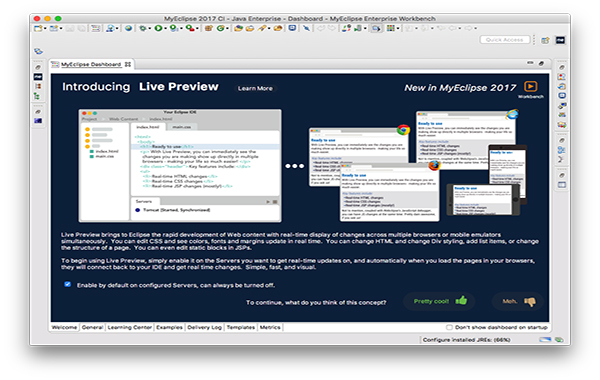Click the monitor screen toolbar icon
Image resolution: width=600 pixels, height=380 pixels.
[x=292, y=28]
